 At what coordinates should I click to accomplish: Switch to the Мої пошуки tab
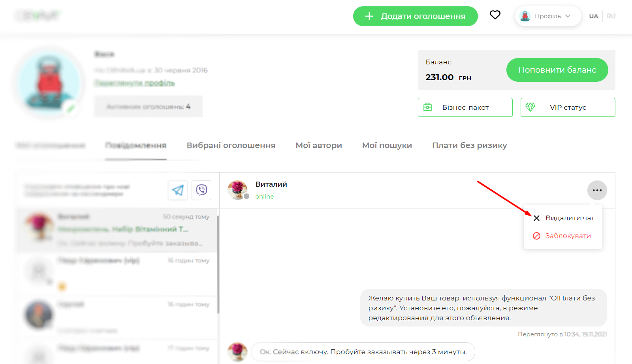point(387,145)
